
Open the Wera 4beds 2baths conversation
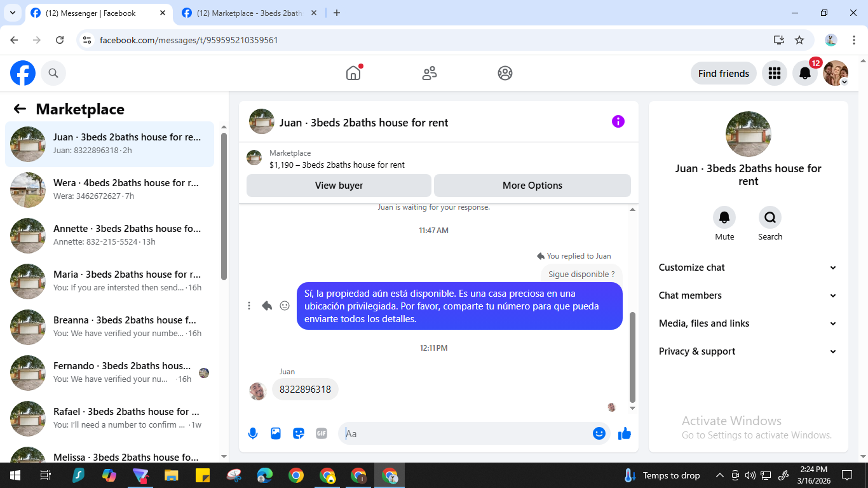click(x=109, y=190)
